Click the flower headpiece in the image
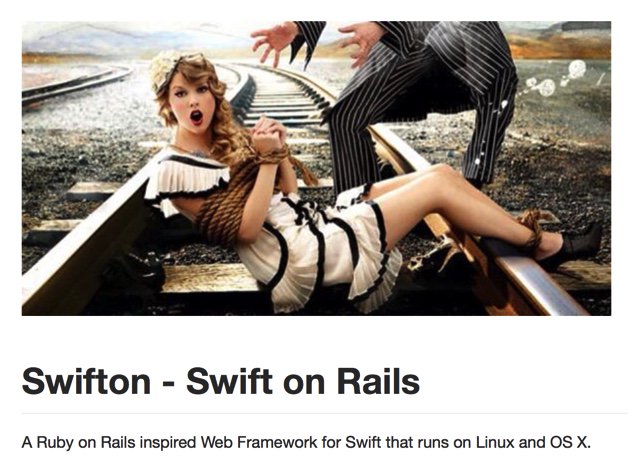The width and height of the screenshot is (628, 466). pyautogui.click(x=165, y=69)
